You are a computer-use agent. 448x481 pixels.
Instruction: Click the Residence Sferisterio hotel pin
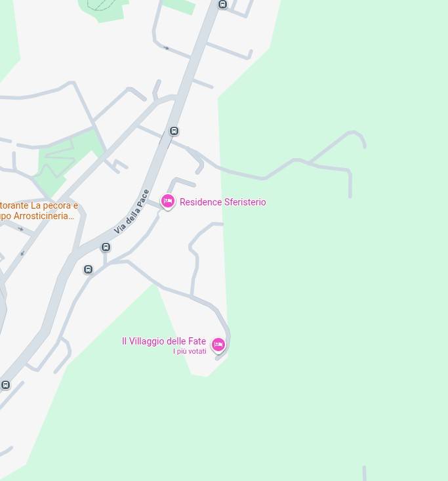pos(168,201)
